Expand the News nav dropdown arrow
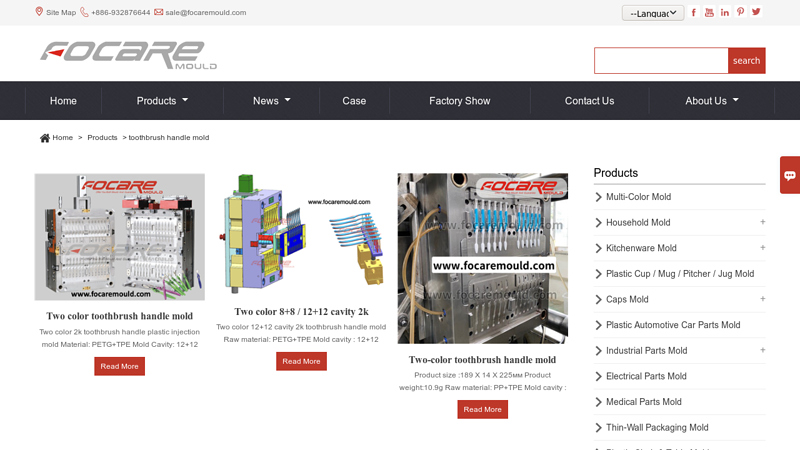This screenshot has height=450, width=800. [287, 100]
